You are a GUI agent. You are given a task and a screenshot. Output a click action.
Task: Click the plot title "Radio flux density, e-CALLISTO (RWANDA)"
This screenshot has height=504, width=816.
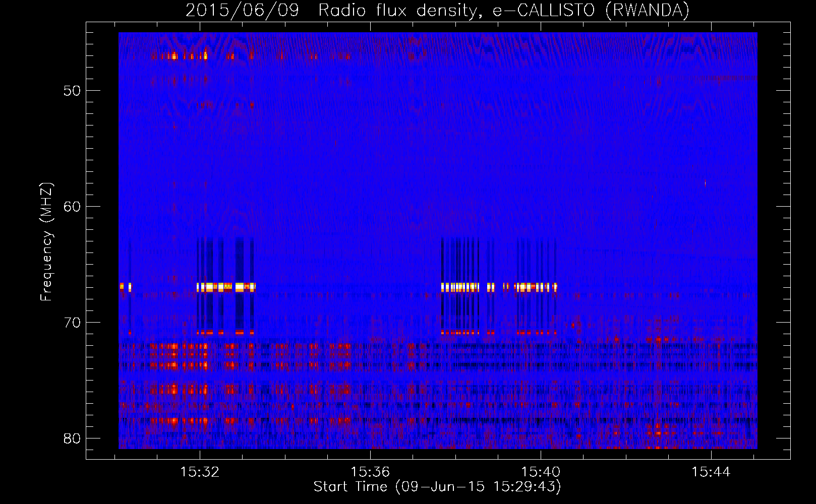(x=504, y=10)
